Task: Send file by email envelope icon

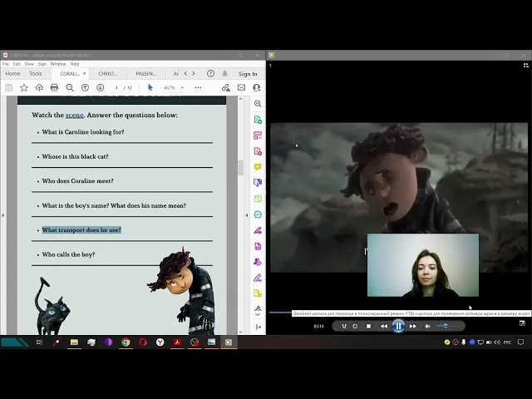Action: click(241, 87)
